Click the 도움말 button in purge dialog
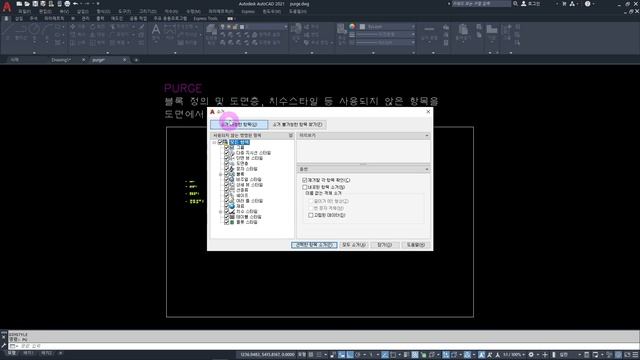The height and width of the screenshot is (360, 640). 416,245
